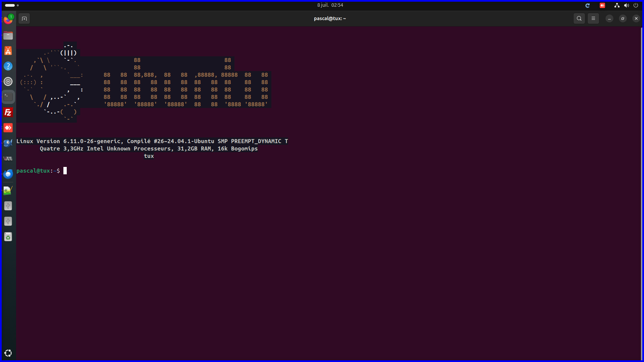Open the recycling app from the dock

[8, 237]
